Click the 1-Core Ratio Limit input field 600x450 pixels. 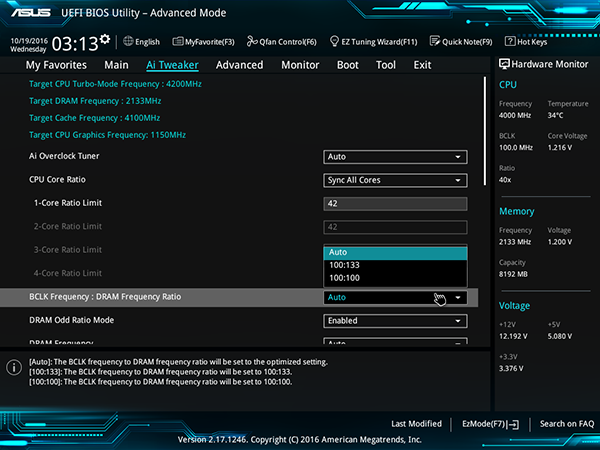click(395, 204)
